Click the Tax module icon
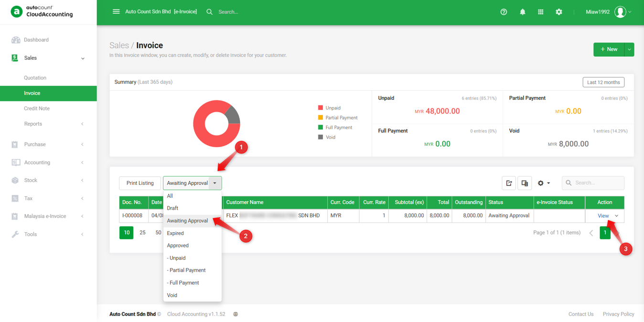644x322 pixels. 15,198
